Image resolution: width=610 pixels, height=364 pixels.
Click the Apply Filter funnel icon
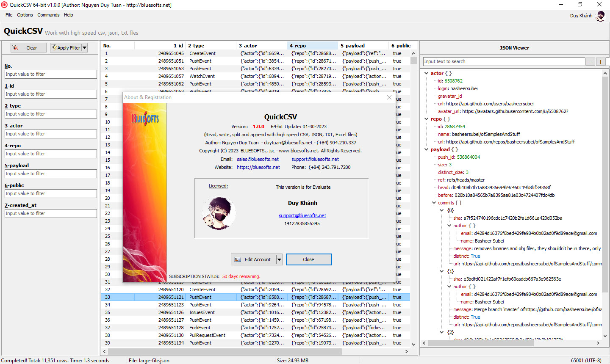(x=54, y=48)
